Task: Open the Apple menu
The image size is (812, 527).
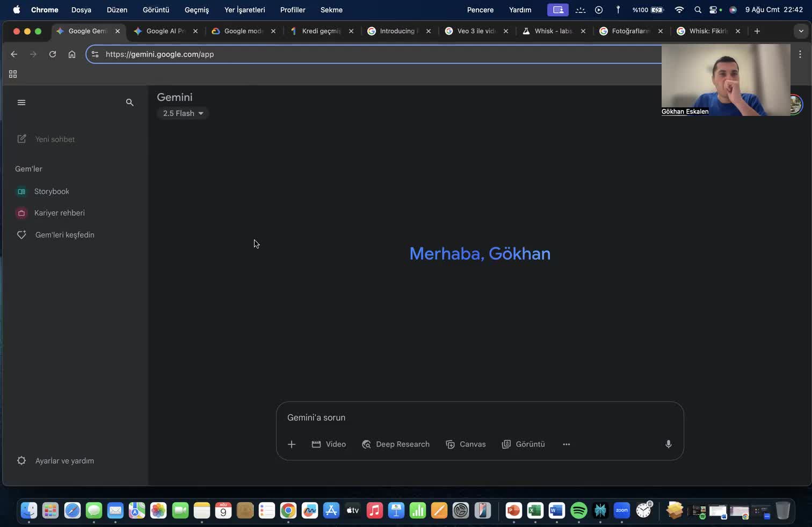Action: (17, 10)
